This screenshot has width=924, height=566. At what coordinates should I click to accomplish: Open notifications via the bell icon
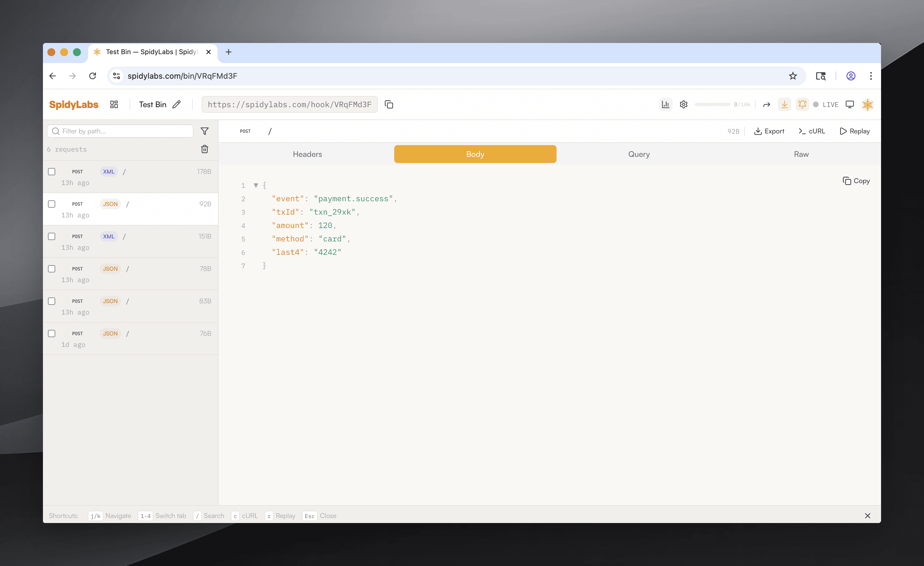pos(802,104)
